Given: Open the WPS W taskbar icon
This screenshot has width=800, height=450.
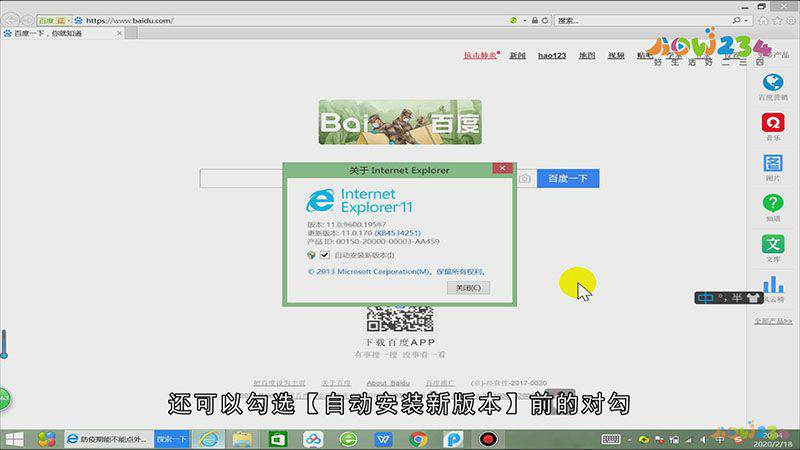Looking at the screenshot, I should coord(383,439).
